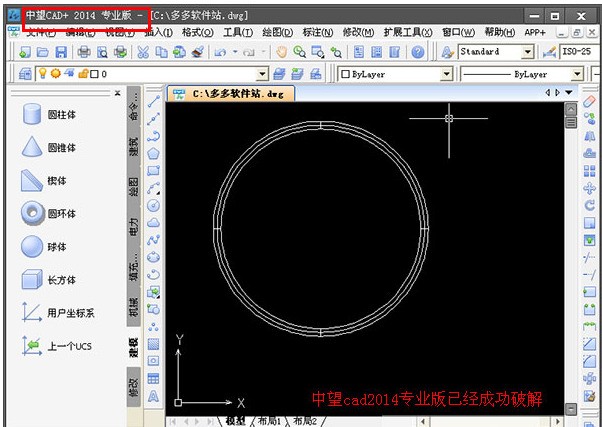Click the Match Properties brush icon
This screenshot has width=602, height=427.
pos(198,52)
